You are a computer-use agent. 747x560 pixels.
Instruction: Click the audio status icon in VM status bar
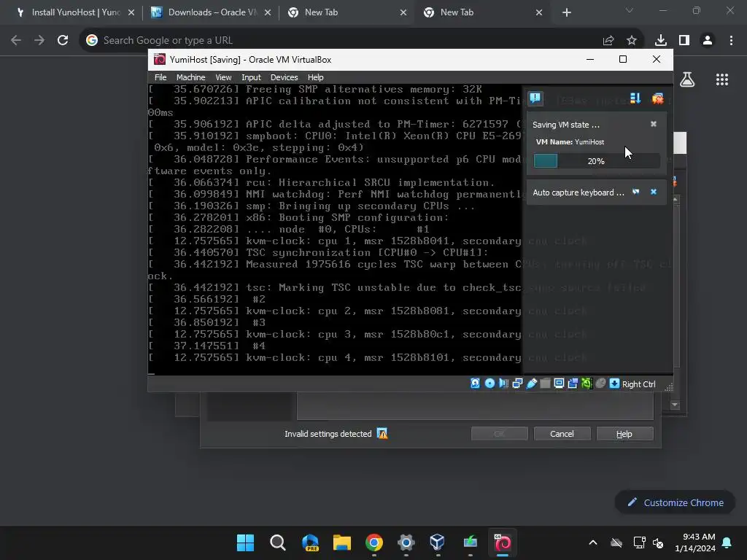tap(503, 384)
